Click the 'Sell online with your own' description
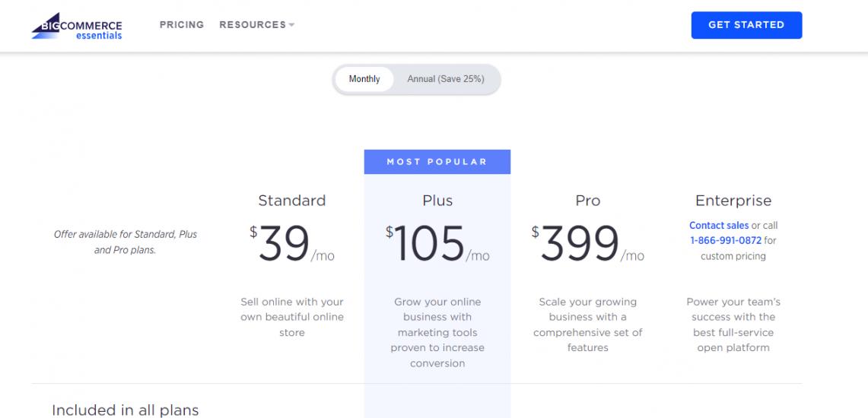 291,318
